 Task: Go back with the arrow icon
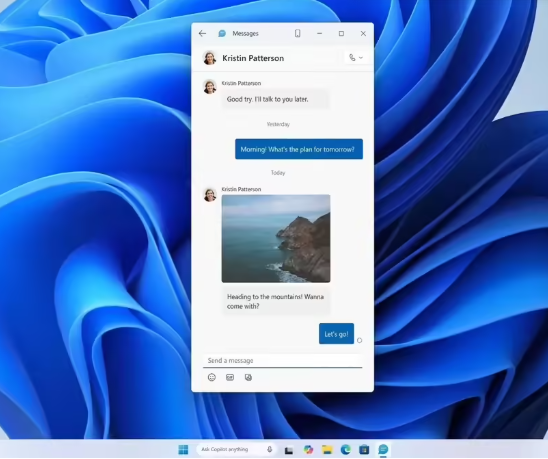click(202, 34)
